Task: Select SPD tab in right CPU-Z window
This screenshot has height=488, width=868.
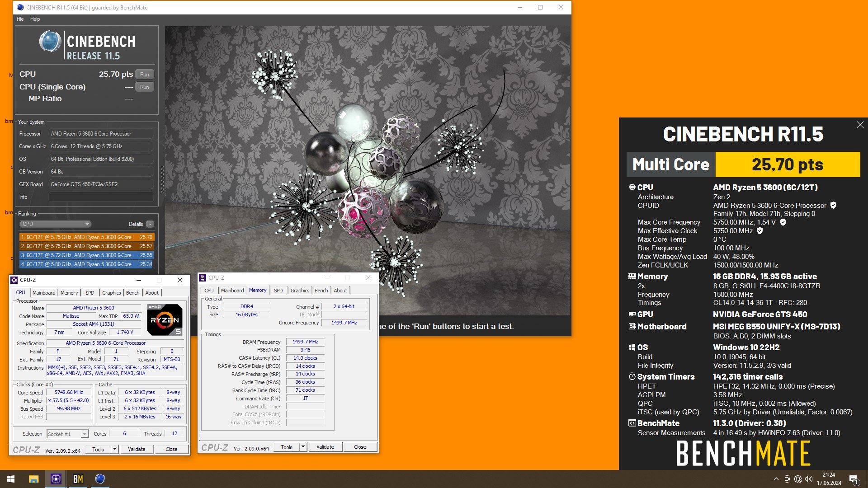Action: (278, 291)
